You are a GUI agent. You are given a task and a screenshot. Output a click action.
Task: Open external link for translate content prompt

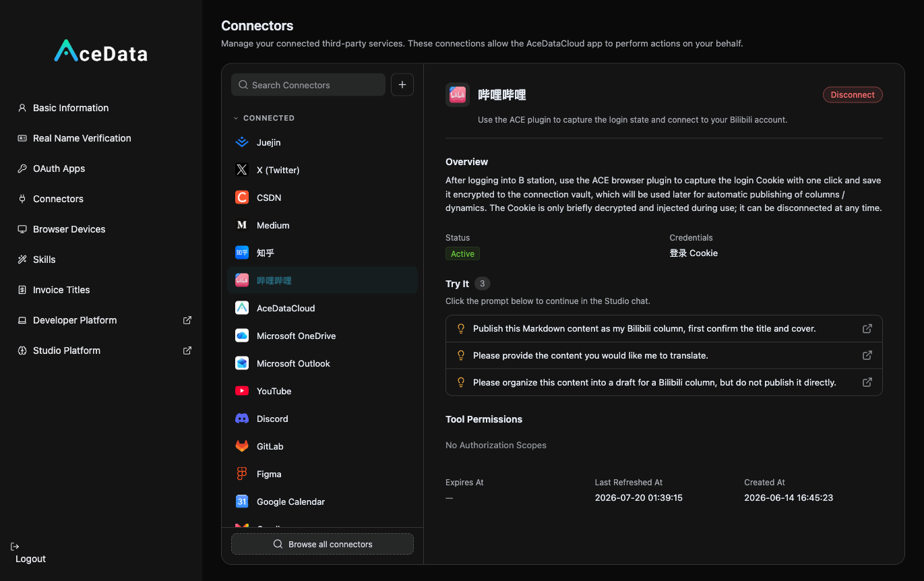[867, 355]
